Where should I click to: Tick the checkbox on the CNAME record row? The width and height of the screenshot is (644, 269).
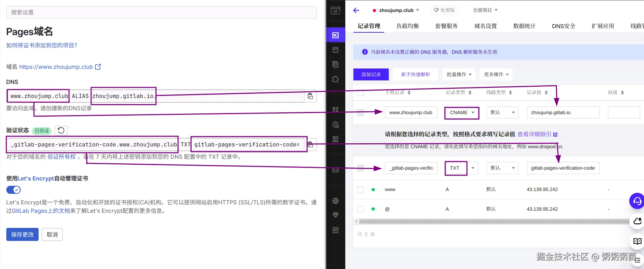point(360,112)
